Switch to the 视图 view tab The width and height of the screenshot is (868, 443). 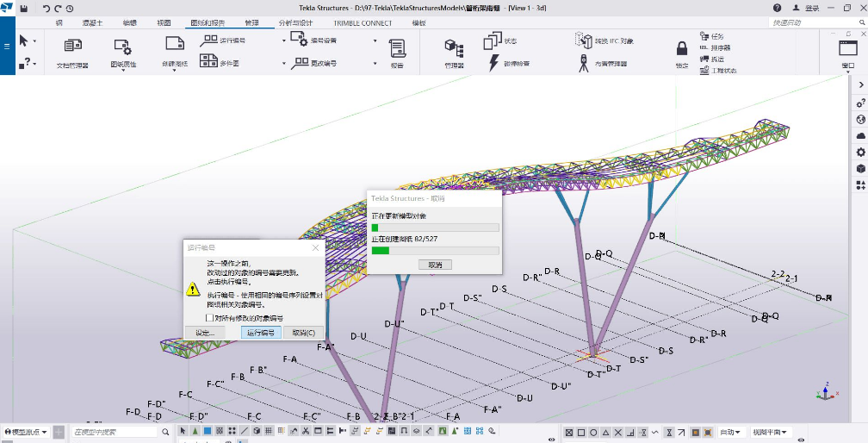[164, 22]
